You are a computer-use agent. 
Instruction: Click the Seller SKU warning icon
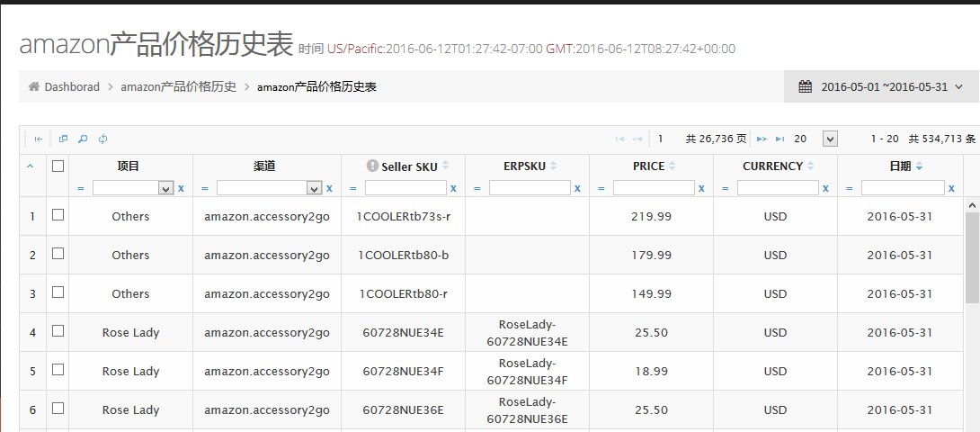point(372,166)
